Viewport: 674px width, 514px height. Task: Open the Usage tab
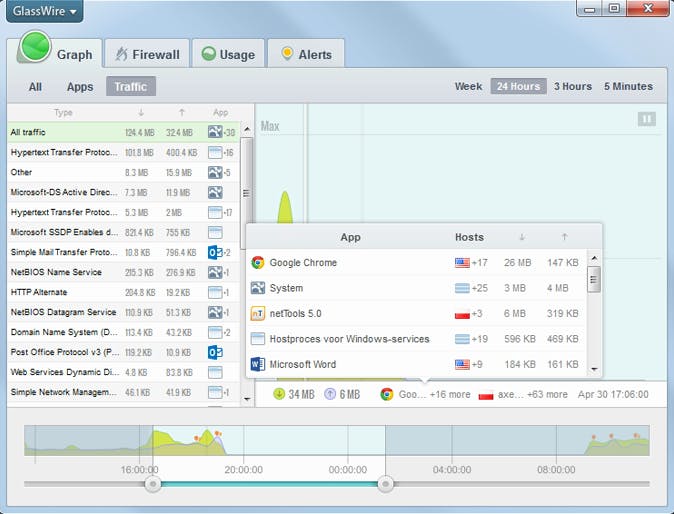(x=228, y=54)
